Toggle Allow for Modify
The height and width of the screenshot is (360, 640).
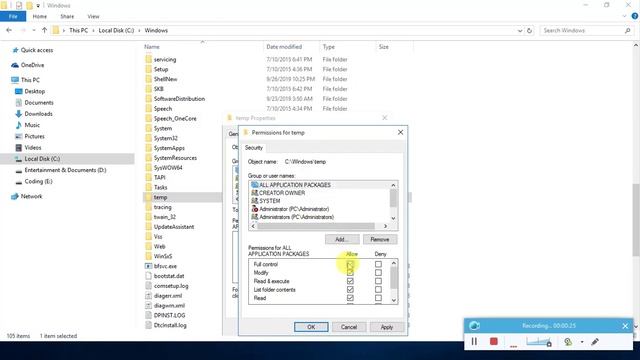[x=350, y=273]
